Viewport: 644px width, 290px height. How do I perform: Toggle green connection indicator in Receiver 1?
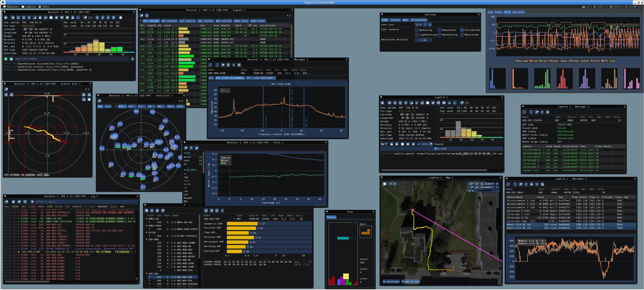point(6,59)
